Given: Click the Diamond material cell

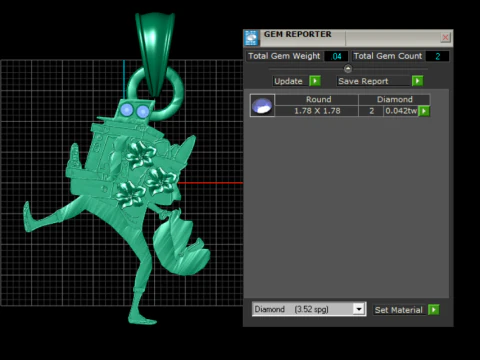Looking at the screenshot, I should pos(394,99).
